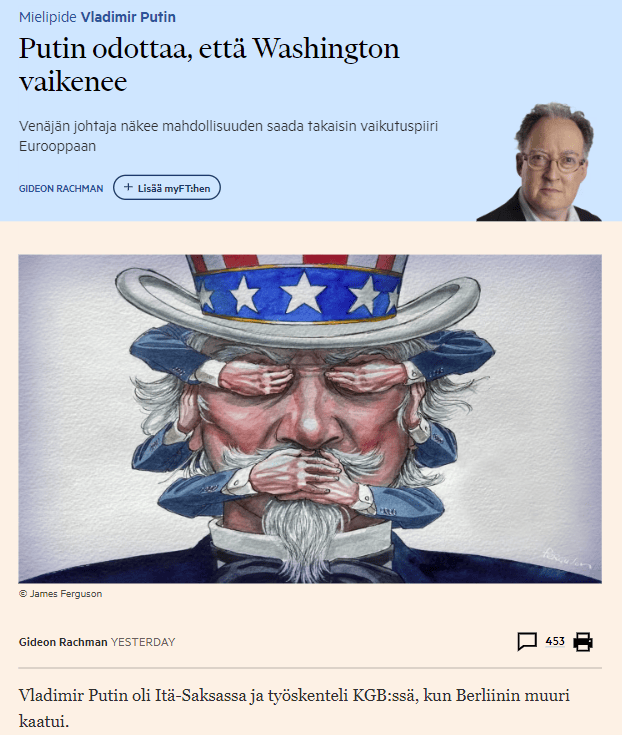This screenshot has width=622, height=735.
Task: Click the Lisää myFT:hen button
Action: point(167,188)
